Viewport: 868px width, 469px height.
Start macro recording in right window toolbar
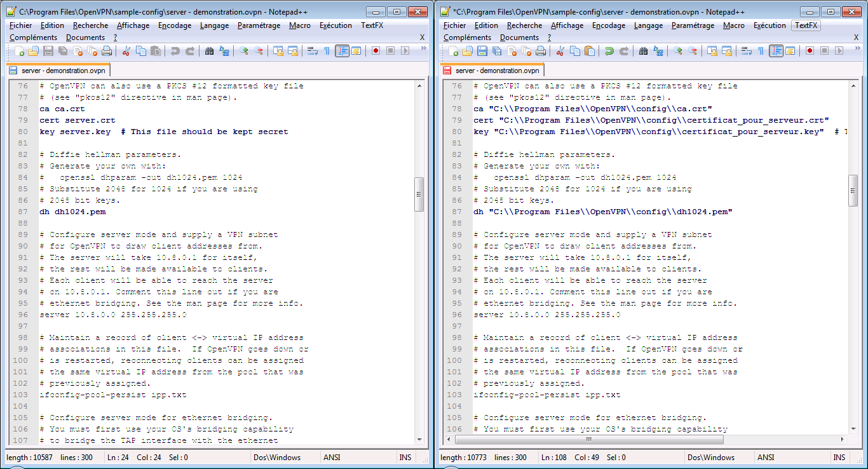point(810,51)
